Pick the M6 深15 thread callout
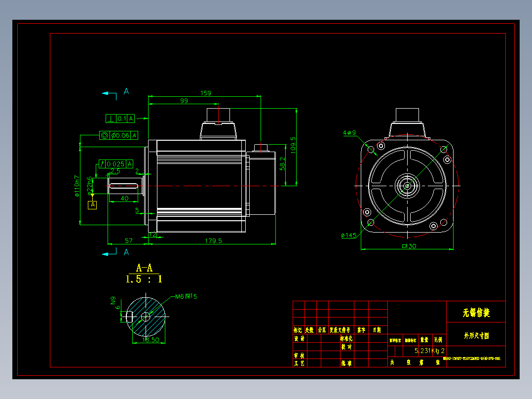The height and width of the screenshot is (399, 532). click(x=186, y=296)
